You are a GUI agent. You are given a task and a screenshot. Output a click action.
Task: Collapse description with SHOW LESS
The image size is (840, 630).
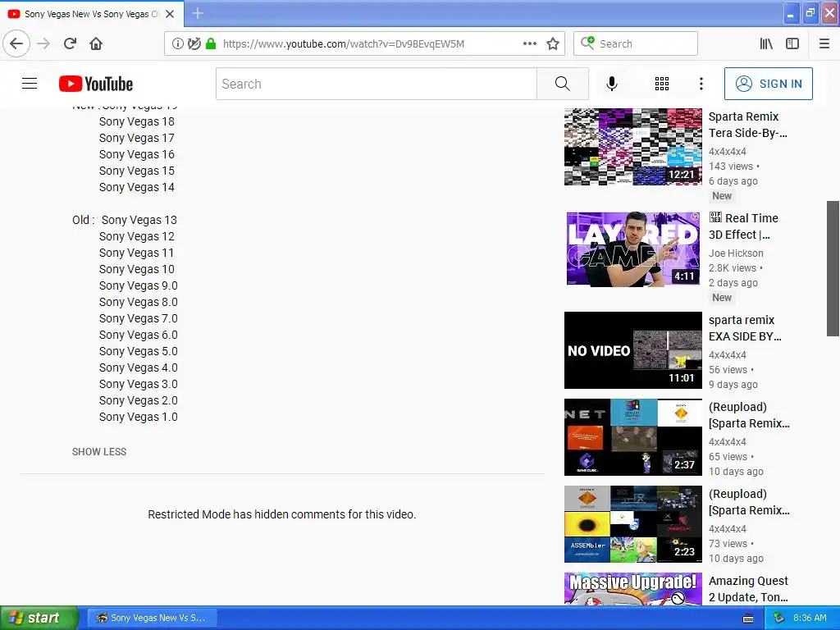(99, 452)
